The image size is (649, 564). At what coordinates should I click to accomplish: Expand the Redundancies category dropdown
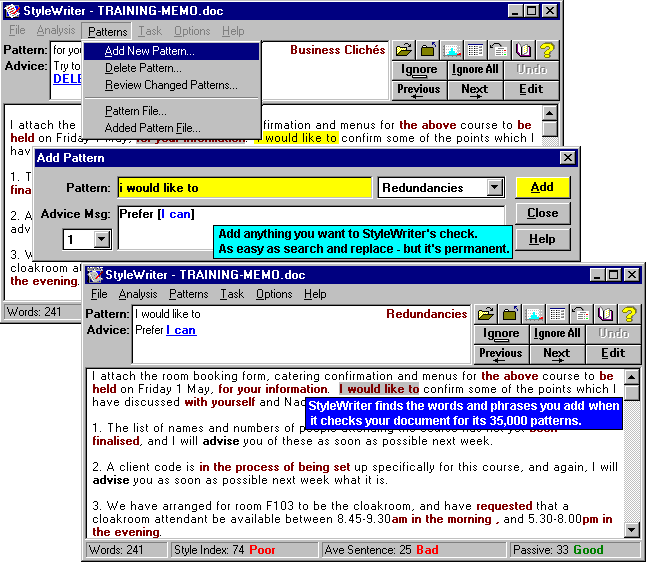pos(494,188)
